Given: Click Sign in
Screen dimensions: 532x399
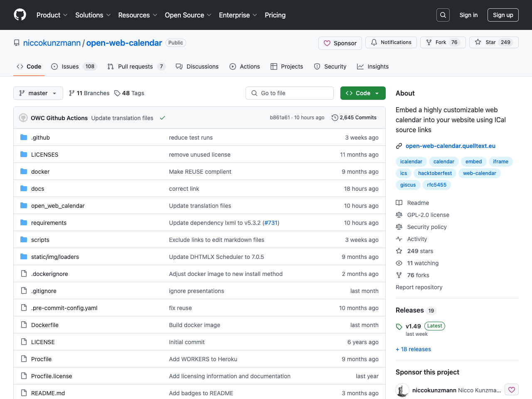Looking at the screenshot, I should [468, 15].
